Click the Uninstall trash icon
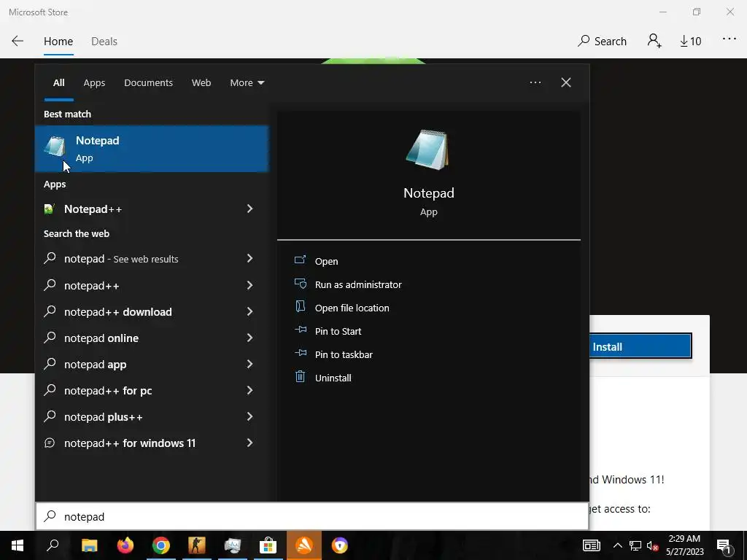 pos(300,377)
